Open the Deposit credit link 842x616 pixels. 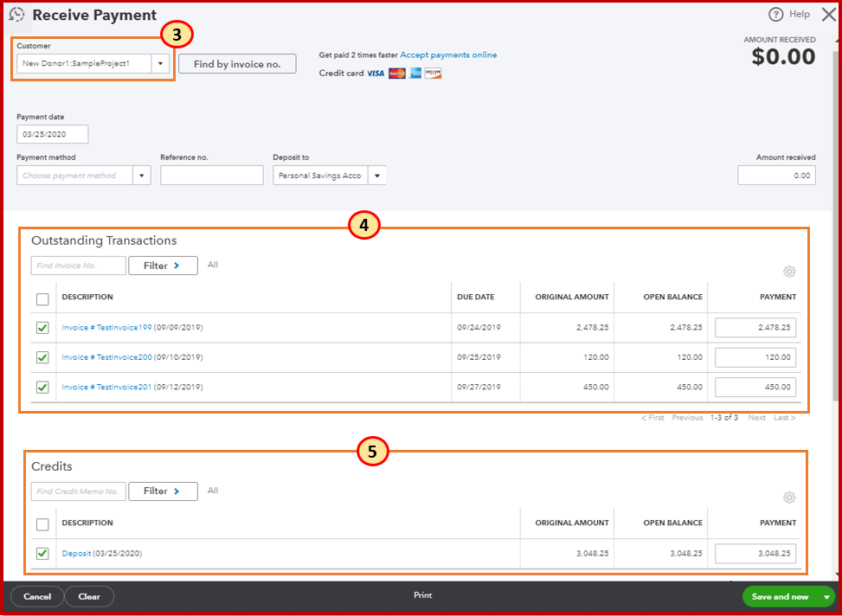pyautogui.click(x=76, y=554)
